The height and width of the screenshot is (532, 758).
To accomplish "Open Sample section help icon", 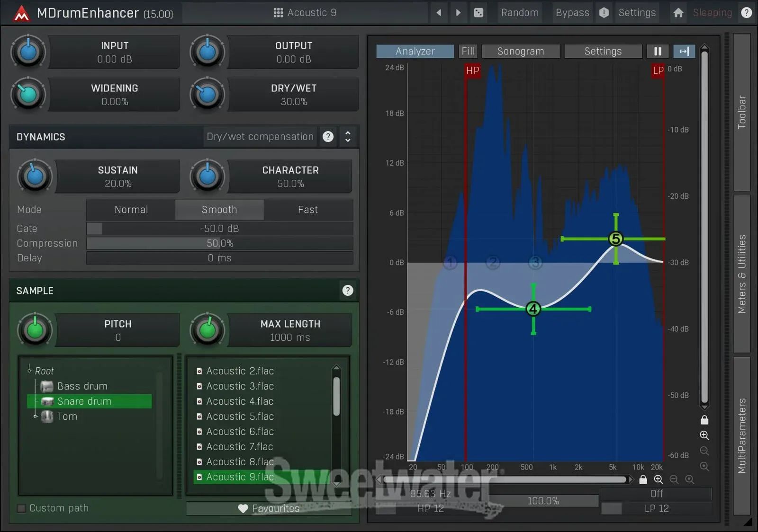I will pos(348,291).
